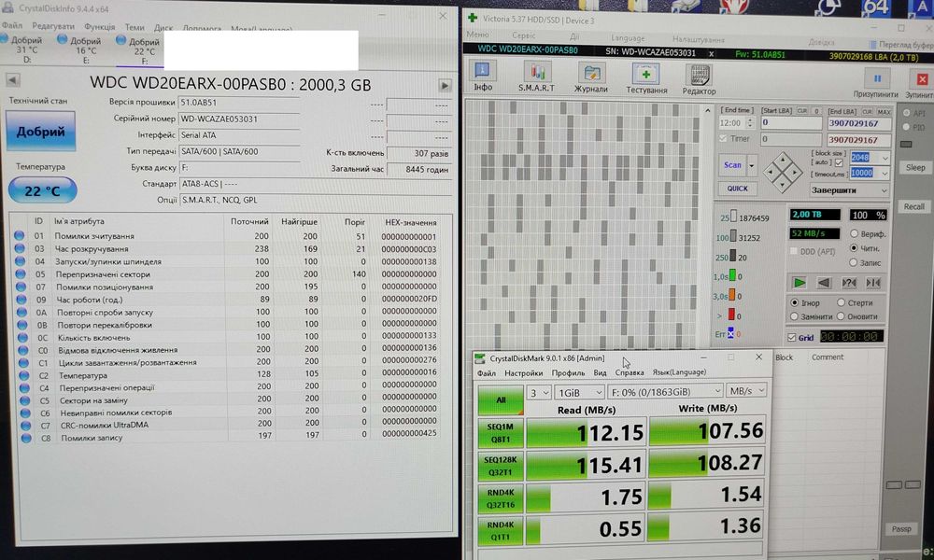Click the Перегляд буфера icon in Victoria
This screenshot has width=934, height=560.
coord(873,45)
